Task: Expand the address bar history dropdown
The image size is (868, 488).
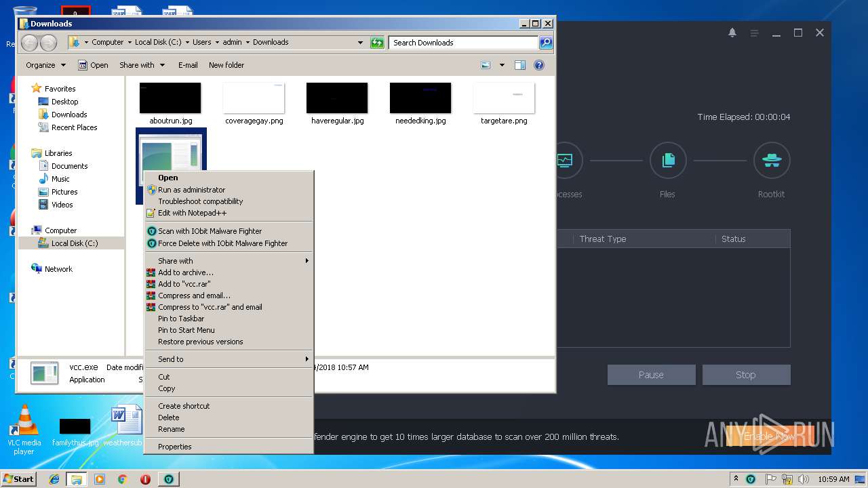Action: [360, 43]
